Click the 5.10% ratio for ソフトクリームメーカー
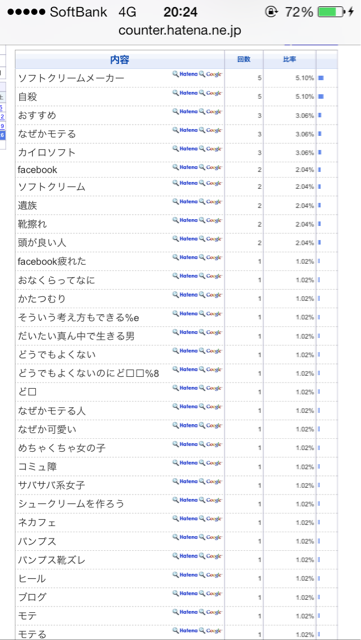Viewport: 361px width, 640px height. click(305, 78)
